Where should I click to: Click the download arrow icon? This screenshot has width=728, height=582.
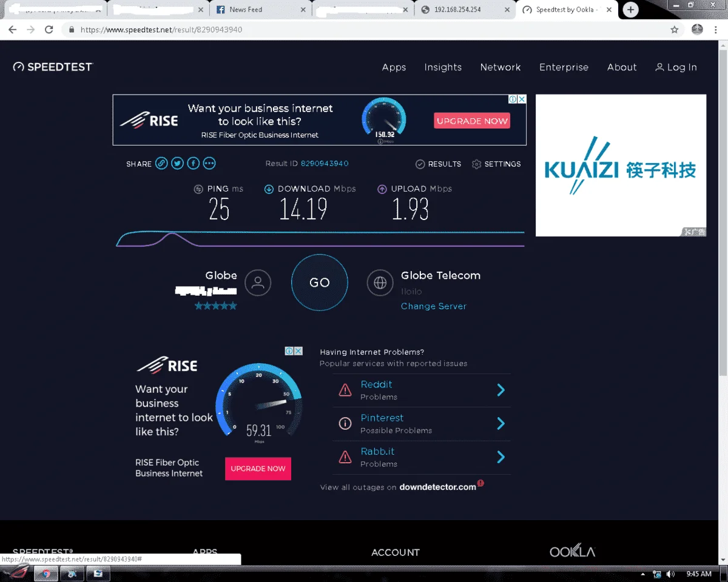(x=269, y=189)
